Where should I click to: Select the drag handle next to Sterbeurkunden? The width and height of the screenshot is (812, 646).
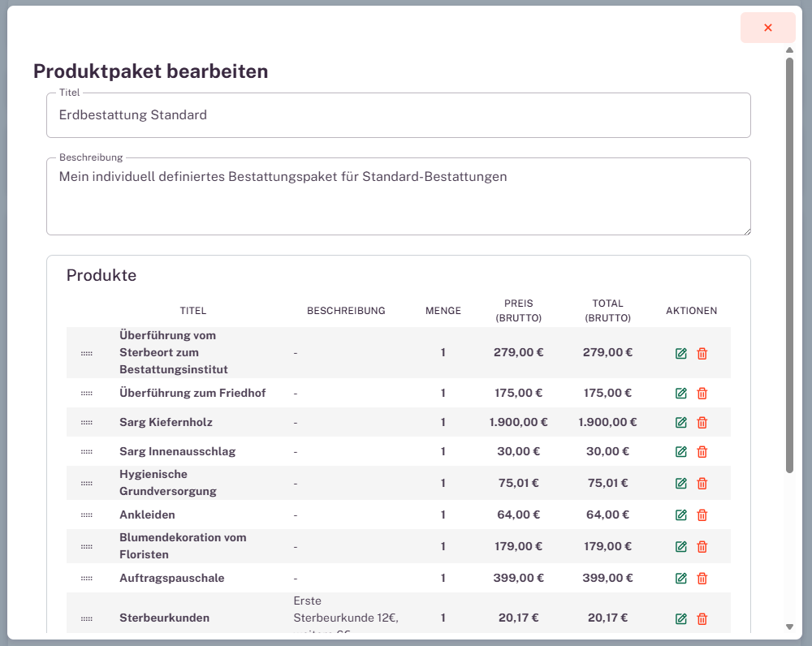coord(86,618)
